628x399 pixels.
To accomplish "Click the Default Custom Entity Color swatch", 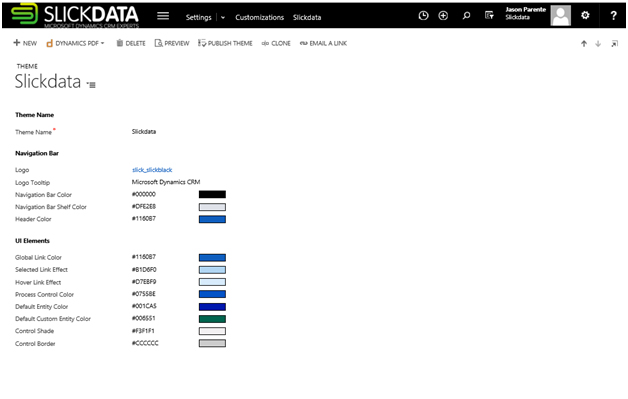I will [x=212, y=319].
